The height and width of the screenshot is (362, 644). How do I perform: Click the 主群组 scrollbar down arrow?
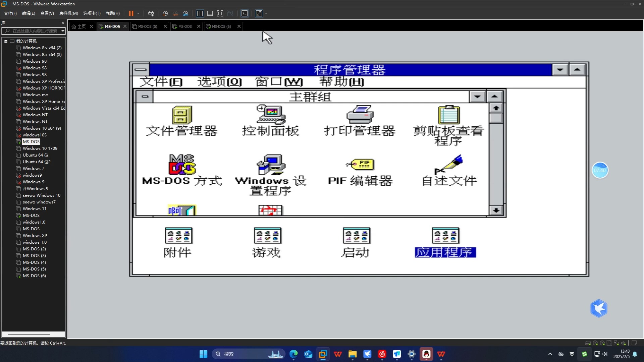(496, 210)
